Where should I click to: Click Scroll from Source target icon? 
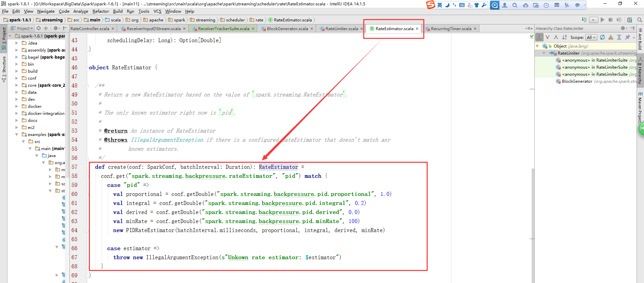[39, 28]
